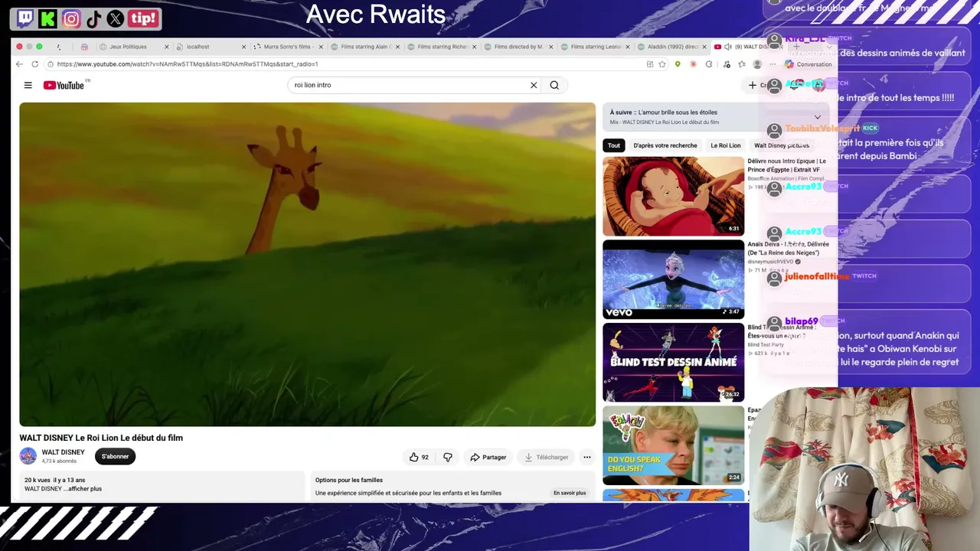
Task: Click the Télécharger download button
Action: pyautogui.click(x=546, y=457)
